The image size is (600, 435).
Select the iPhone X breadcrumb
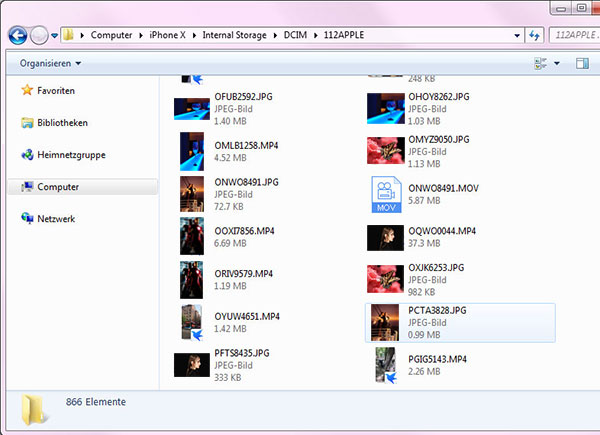167,35
